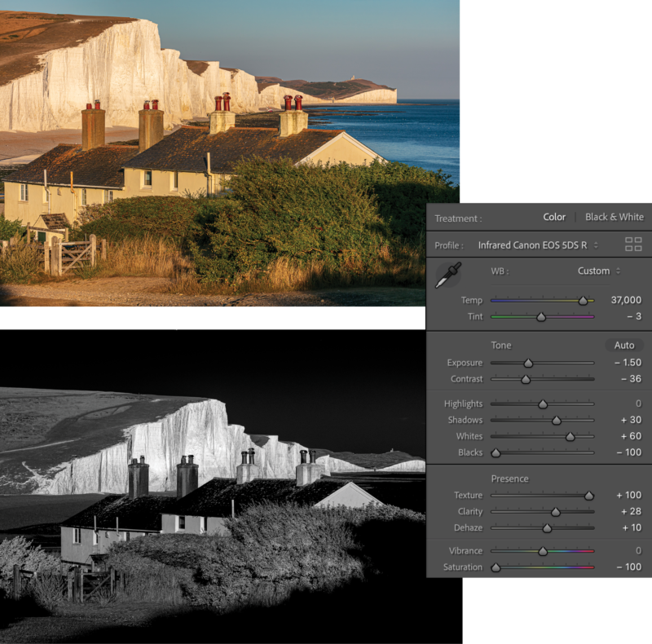Switch treatment to Black & White

(x=615, y=217)
